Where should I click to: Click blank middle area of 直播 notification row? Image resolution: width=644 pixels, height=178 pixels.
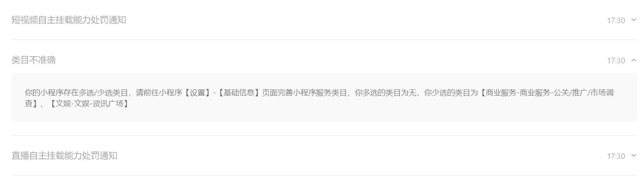point(367,156)
